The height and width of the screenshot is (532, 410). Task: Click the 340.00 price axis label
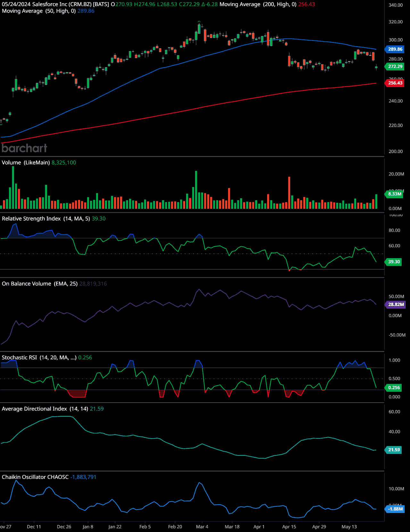point(396,5)
